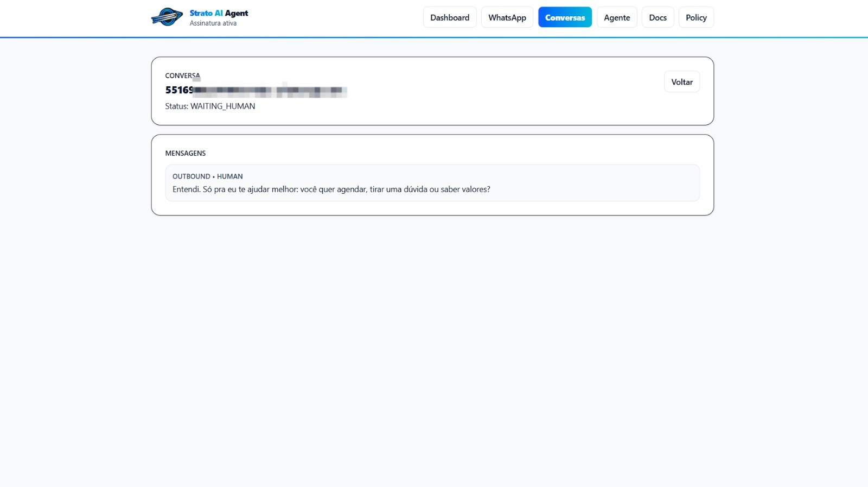Image resolution: width=868 pixels, height=487 pixels.
Task: Switch to the WhatsApp tab
Action: (x=507, y=17)
